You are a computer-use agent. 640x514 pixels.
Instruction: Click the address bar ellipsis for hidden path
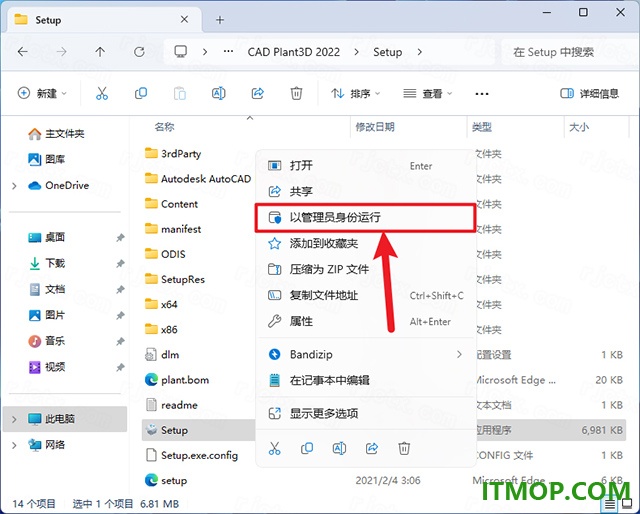point(229,51)
